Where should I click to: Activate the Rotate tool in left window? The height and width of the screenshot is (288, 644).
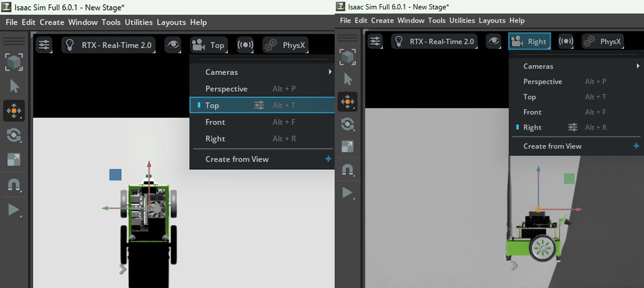tap(14, 135)
